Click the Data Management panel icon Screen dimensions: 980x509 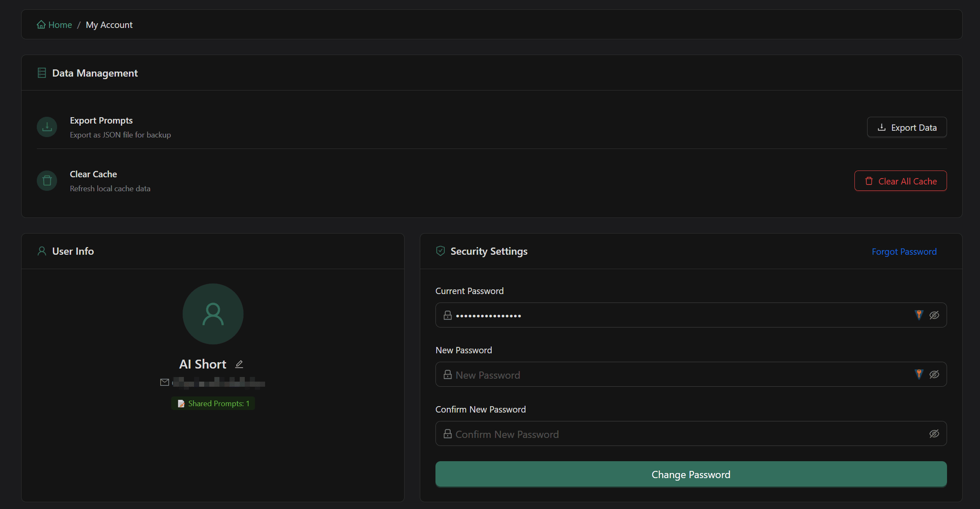(41, 72)
